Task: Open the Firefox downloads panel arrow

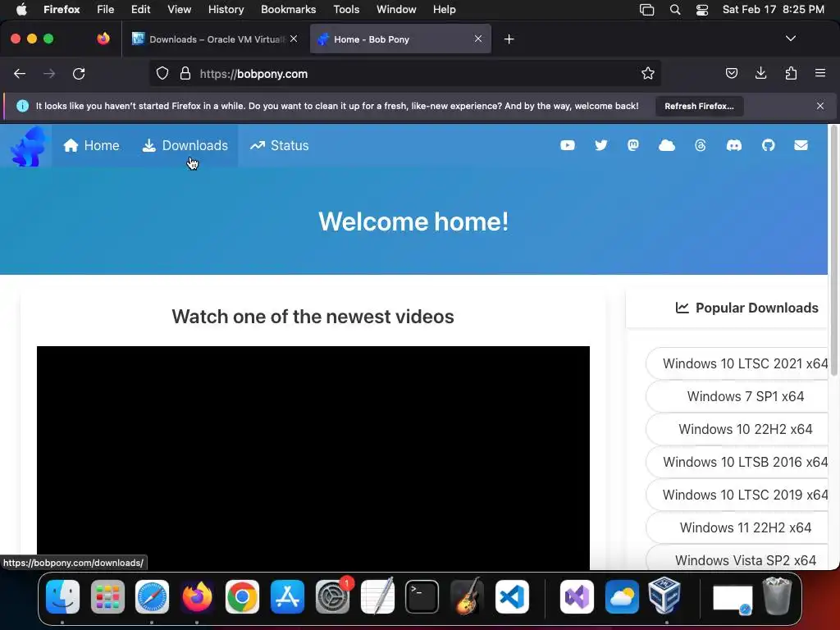Action: coord(760,73)
